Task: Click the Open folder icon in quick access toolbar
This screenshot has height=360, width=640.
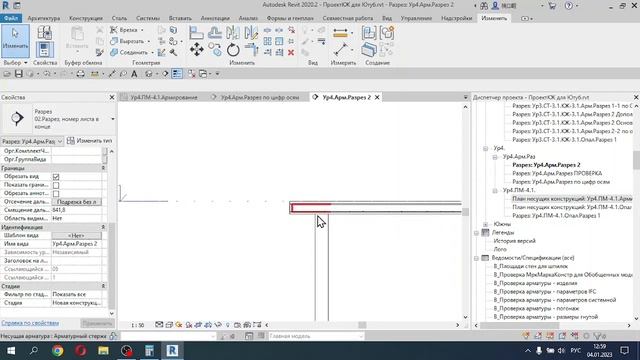Action: click(7, 74)
